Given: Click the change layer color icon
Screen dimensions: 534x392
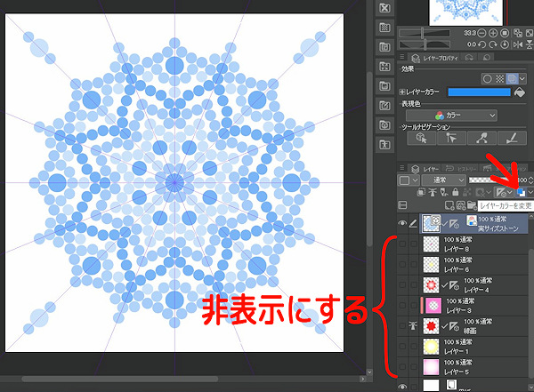Looking at the screenshot, I should (x=521, y=193).
